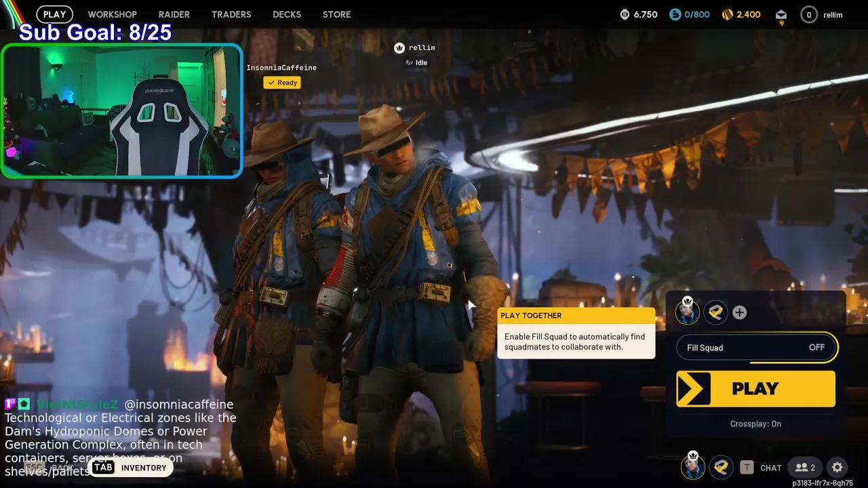This screenshot has width=868, height=488.
Task: Go to the TRADERS tab
Action: (x=231, y=14)
